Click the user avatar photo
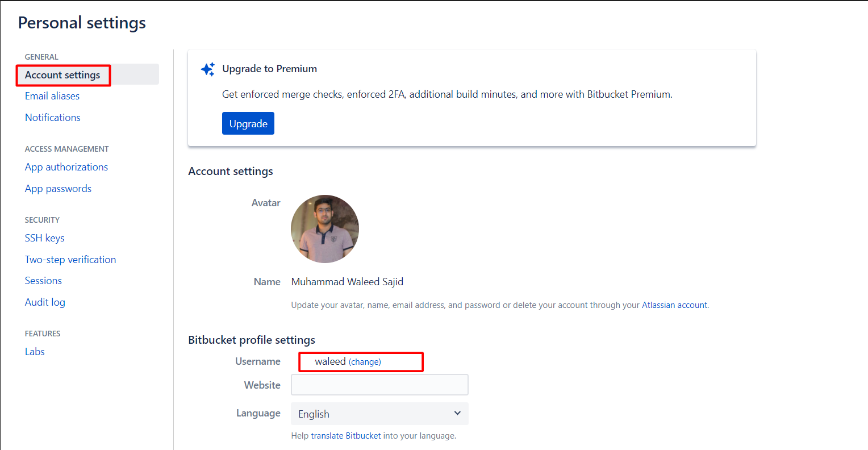868x450 pixels. pos(324,229)
